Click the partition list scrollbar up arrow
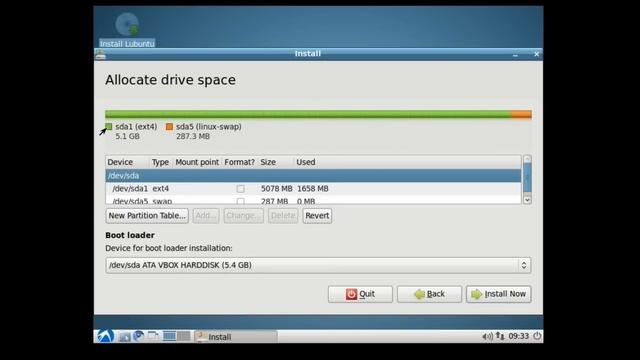This screenshot has height=360, width=640. tap(527, 159)
